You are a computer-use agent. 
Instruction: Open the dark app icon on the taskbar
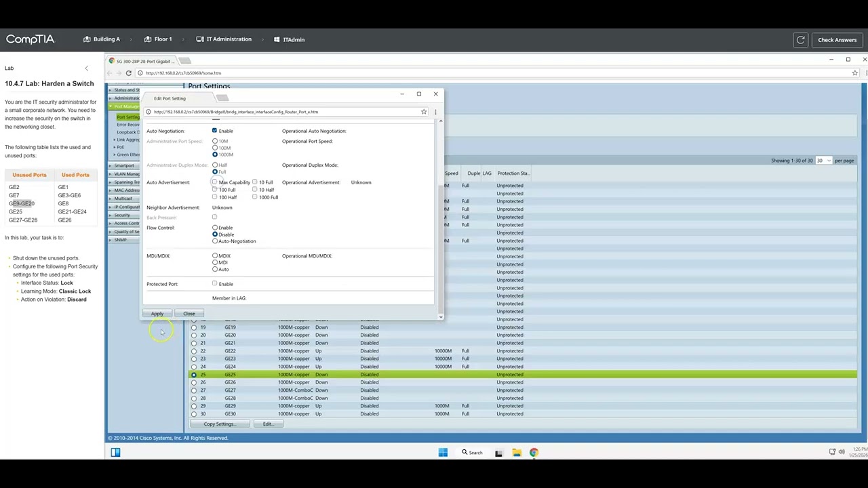(x=498, y=453)
